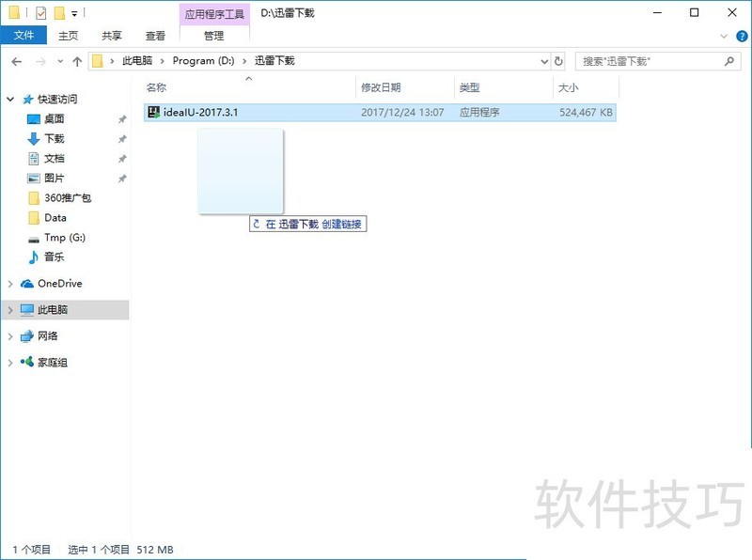Go forward with the forward arrow
Screen dimensions: 752x560
(40, 61)
